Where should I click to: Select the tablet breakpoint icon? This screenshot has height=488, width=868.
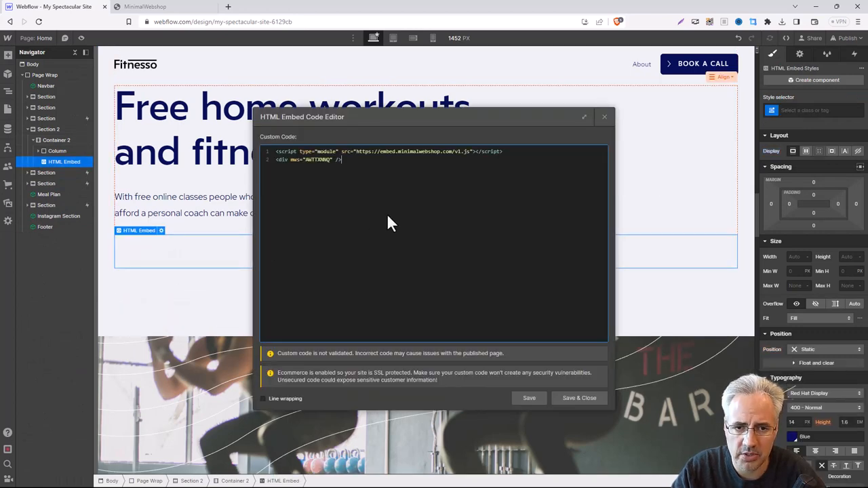(393, 38)
